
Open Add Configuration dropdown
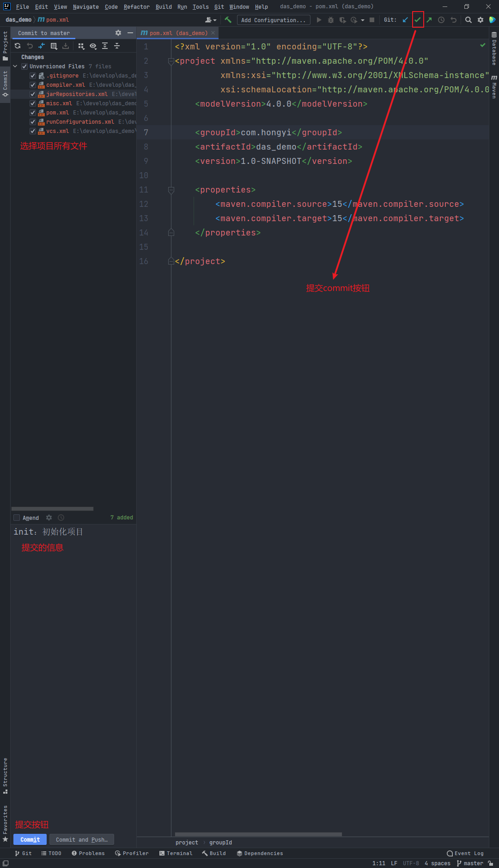coord(273,20)
